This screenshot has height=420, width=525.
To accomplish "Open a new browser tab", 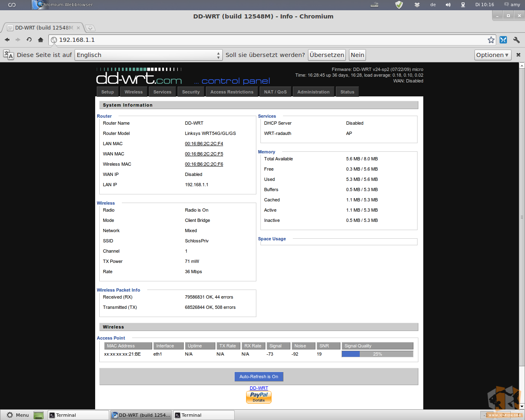I will [x=90, y=28].
